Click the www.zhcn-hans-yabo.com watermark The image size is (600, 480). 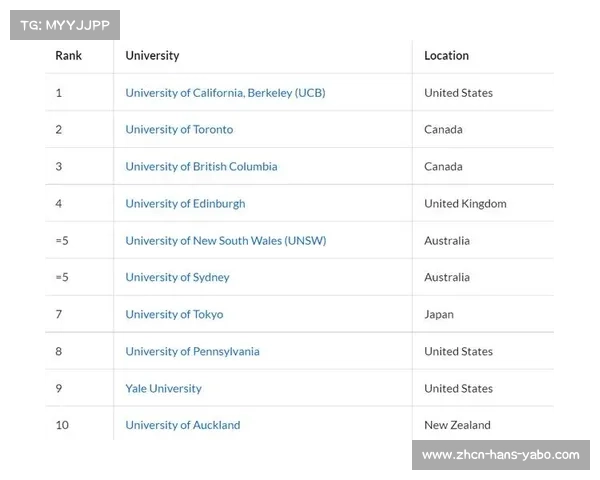(501, 455)
